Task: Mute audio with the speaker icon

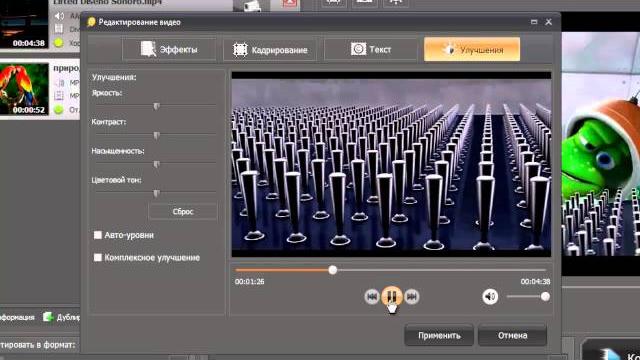Action: pos(490,296)
